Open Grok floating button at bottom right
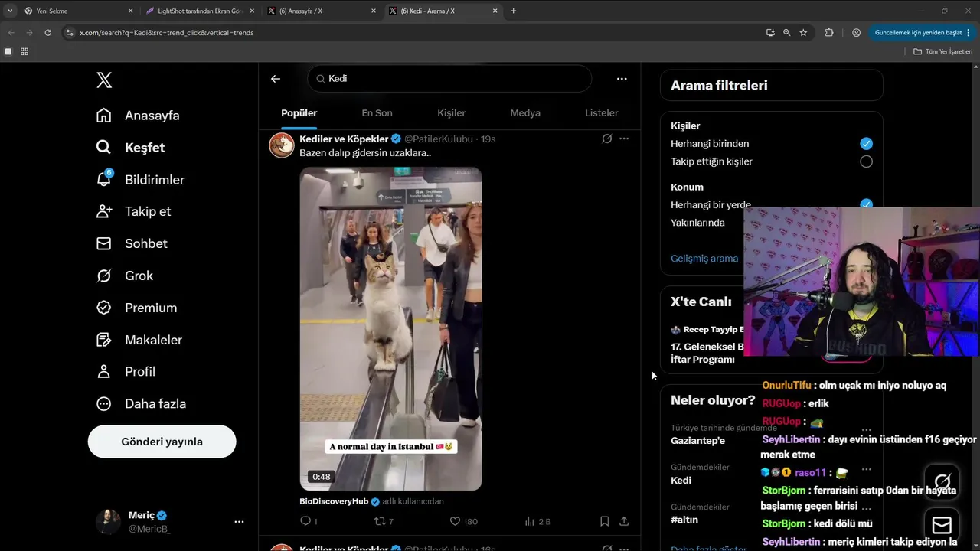 click(x=942, y=481)
